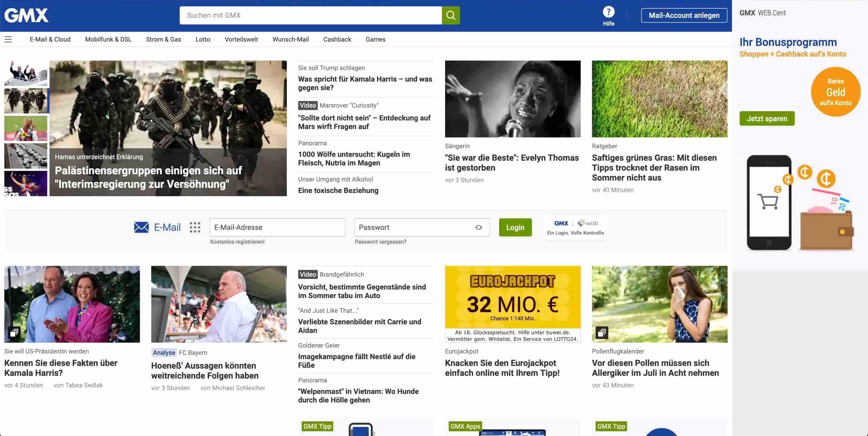Click author name Tabea Sedlak

(84, 385)
